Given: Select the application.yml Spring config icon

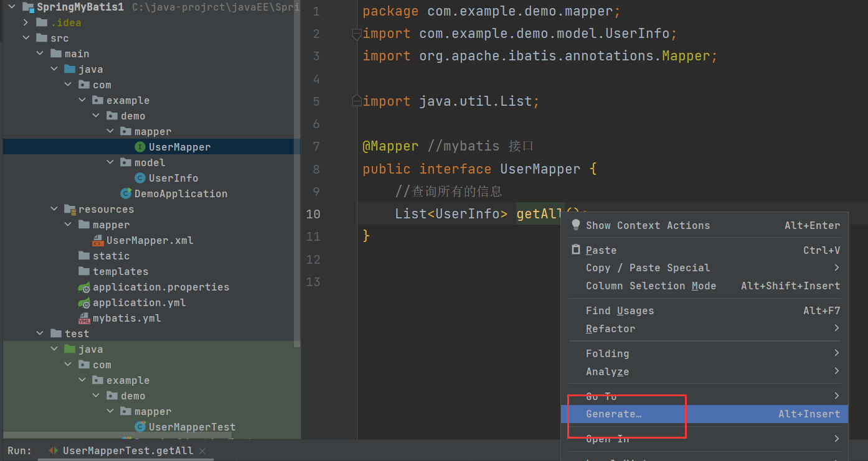Looking at the screenshot, I should 85,302.
